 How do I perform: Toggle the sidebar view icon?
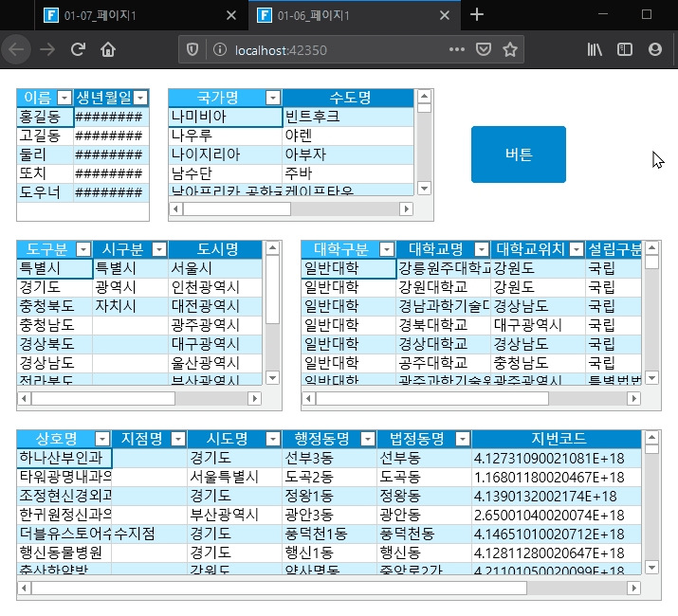[x=625, y=49]
